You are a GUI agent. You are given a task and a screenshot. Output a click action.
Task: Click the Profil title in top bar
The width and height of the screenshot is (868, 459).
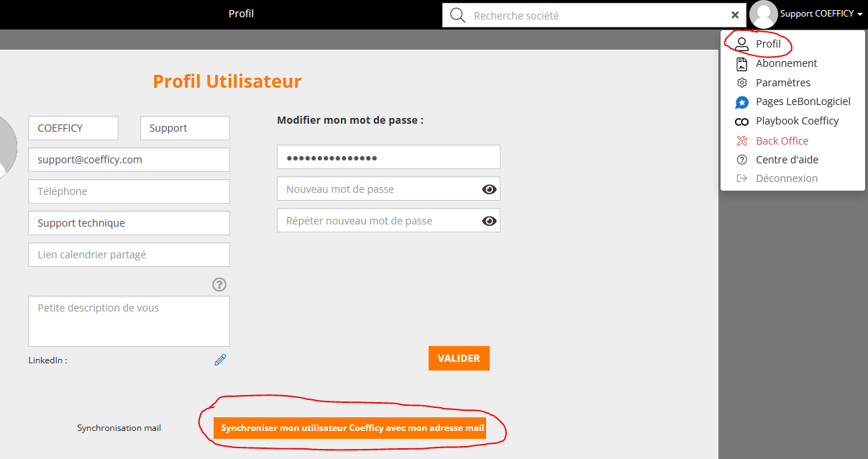[241, 14]
